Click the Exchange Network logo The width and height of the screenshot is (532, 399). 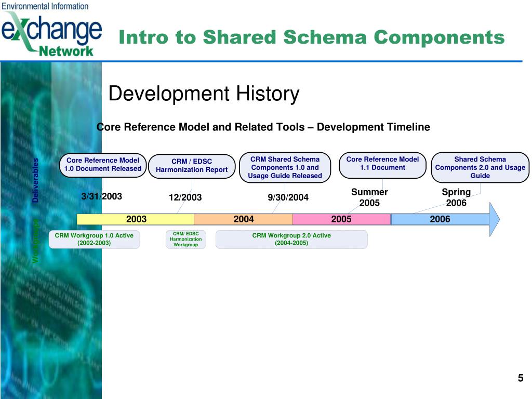point(51,29)
